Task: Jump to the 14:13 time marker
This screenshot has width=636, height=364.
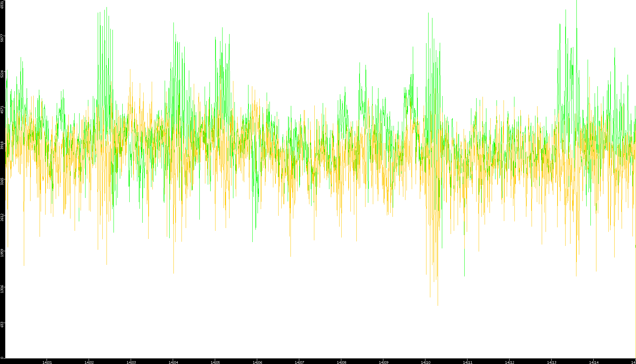Action: coord(552,362)
